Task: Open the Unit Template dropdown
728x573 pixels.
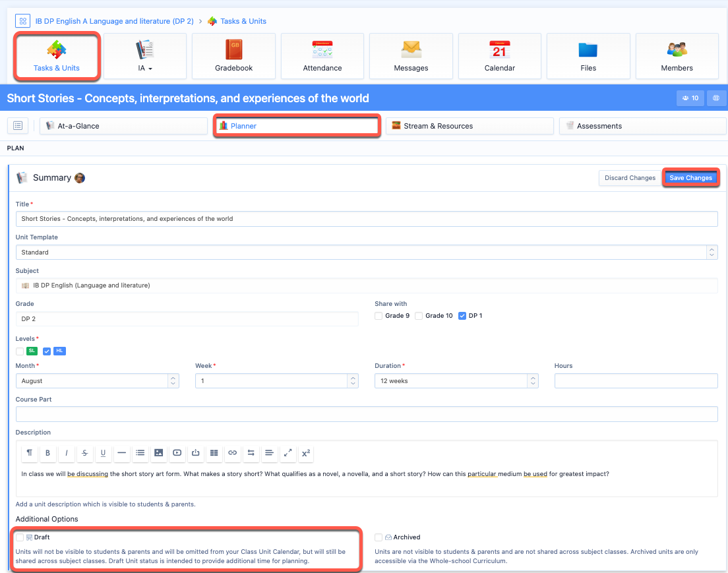Action: [x=367, y=252]
